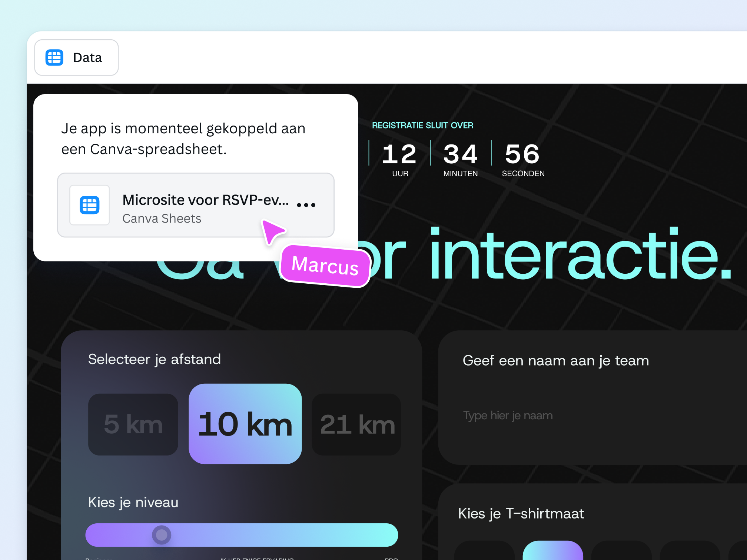Click the 'Kies je niveau' label
747x560 pixels.
133,503
